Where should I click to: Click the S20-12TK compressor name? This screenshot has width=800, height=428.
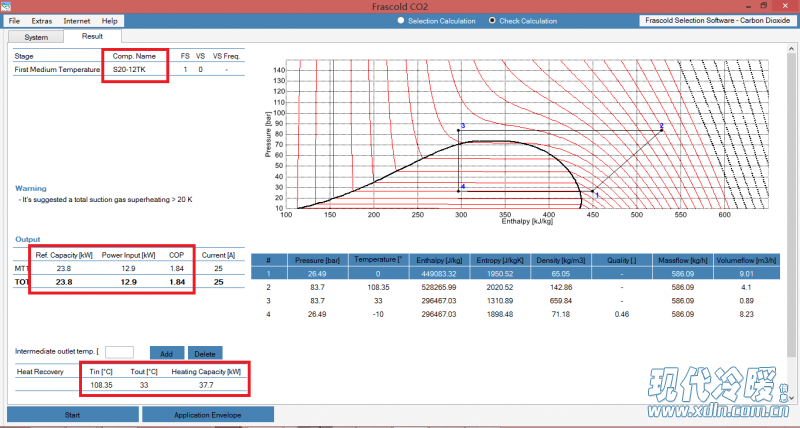point(129,69)
